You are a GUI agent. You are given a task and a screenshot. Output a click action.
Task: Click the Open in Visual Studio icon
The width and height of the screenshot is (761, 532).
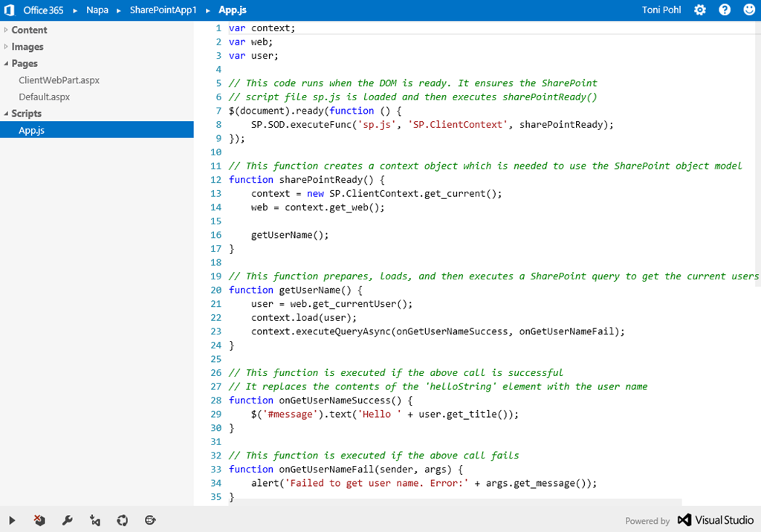click(x=94, y=521)
